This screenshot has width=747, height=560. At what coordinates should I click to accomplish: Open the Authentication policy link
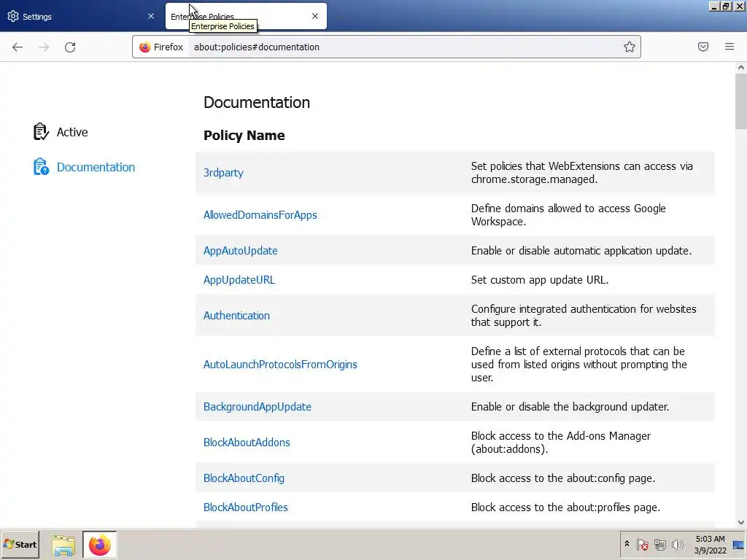pyautogui.click(x=237, y=316)
